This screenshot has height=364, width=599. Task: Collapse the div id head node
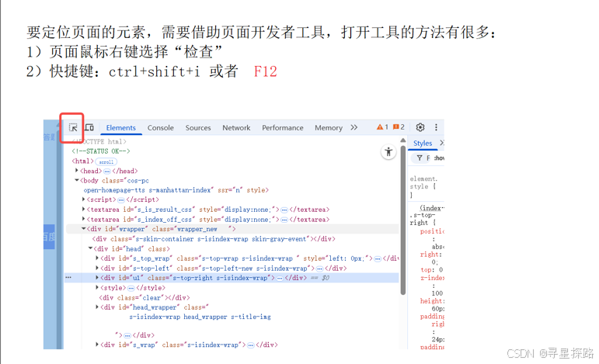91,248
